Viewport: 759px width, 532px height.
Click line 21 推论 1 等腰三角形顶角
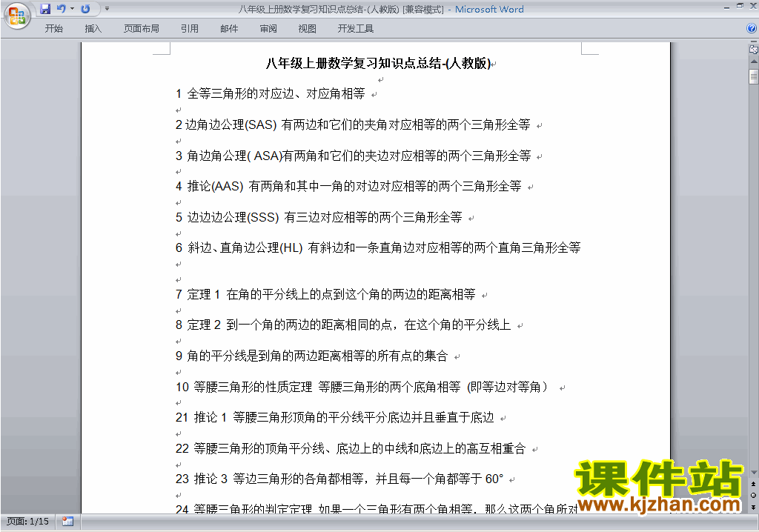(x=335, y=417)
